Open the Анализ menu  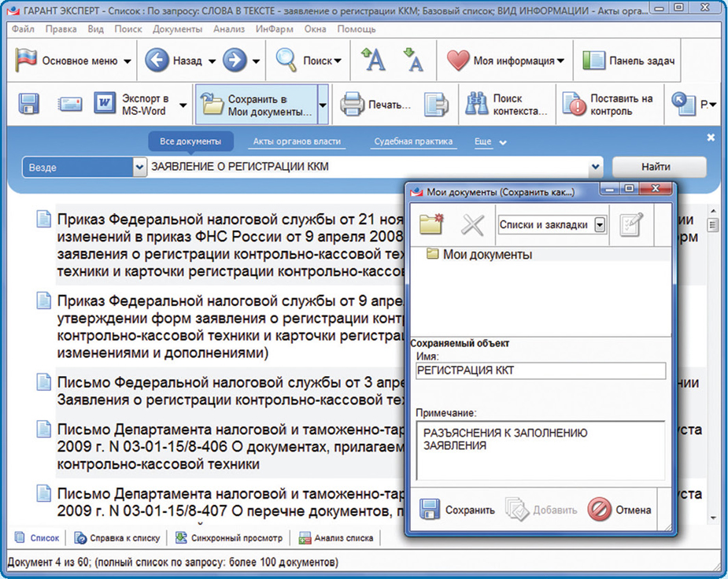[229, 29]
